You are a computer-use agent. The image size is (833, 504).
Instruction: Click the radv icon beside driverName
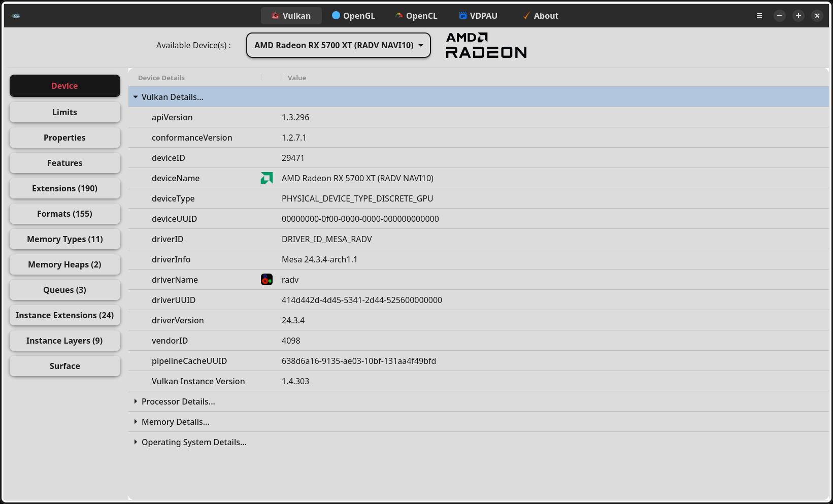click(266, 279)
